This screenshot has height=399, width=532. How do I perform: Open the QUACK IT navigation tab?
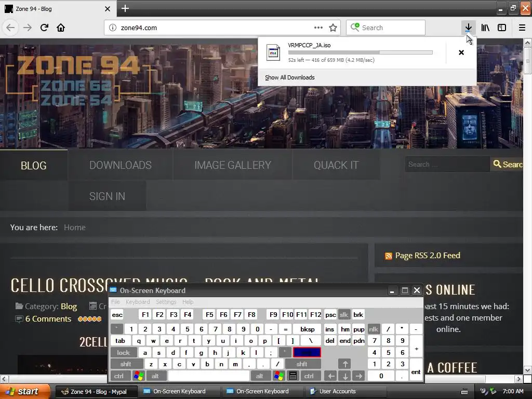[336, 165]
